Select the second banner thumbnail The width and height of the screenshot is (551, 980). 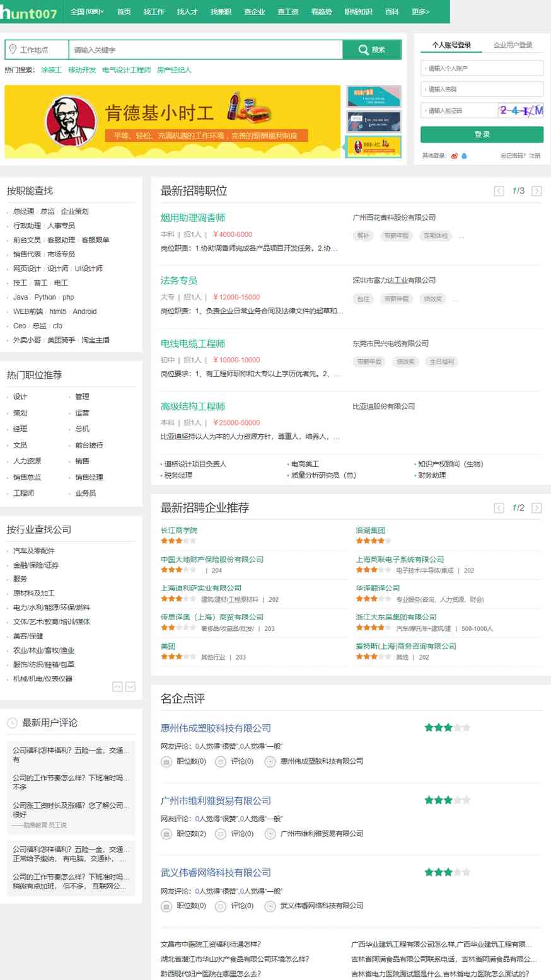[374, 122]
